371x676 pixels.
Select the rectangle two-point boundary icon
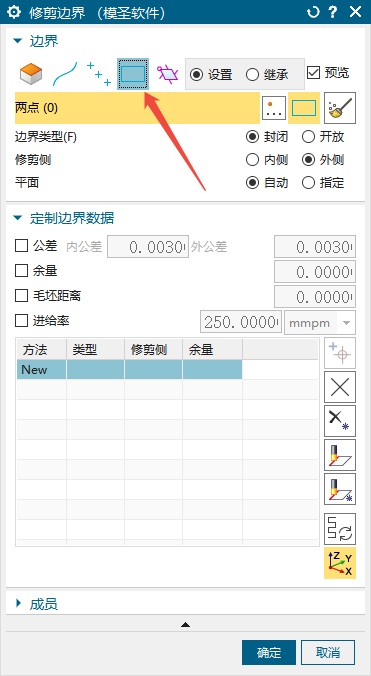coord(133,74)
